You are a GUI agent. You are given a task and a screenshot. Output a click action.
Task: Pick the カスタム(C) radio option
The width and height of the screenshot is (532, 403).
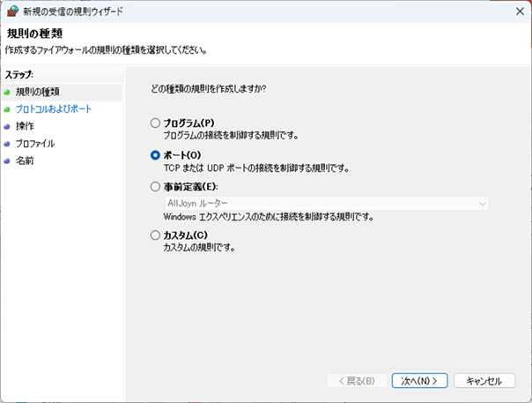pyautogui.click(x=156, y=235)
